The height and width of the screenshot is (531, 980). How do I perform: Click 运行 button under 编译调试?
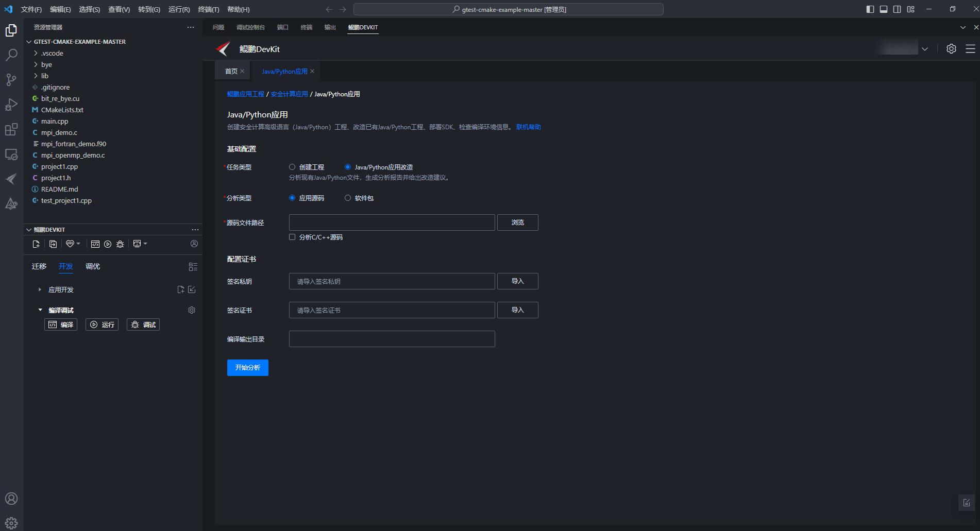click(102, 324)
